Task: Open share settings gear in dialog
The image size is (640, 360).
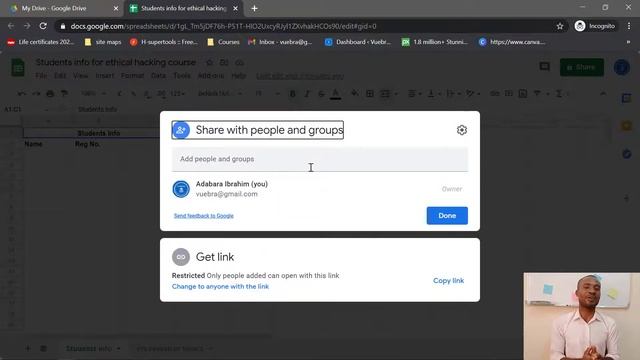Action: [x=462, y=130]
